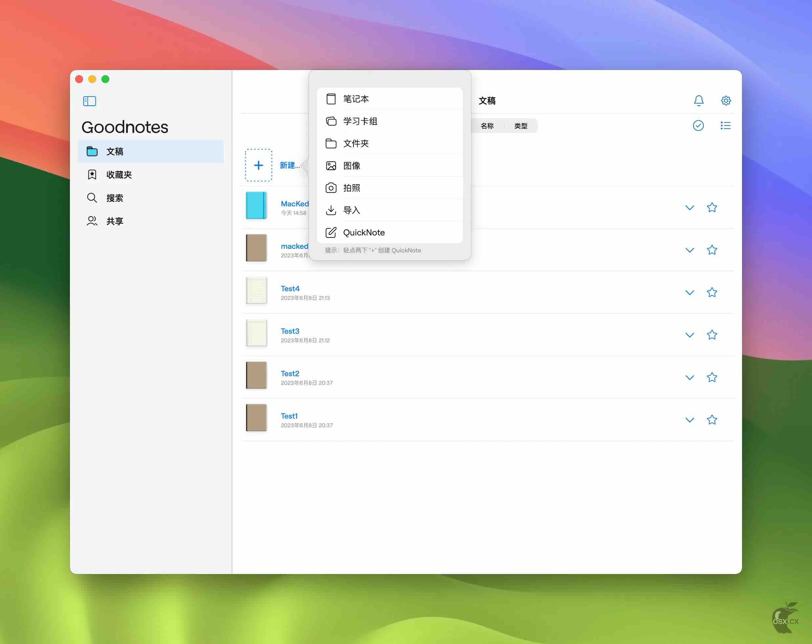Create a QuickNote from menu
This screenshot has width=812, height=644.
click(x=390, y=232)
